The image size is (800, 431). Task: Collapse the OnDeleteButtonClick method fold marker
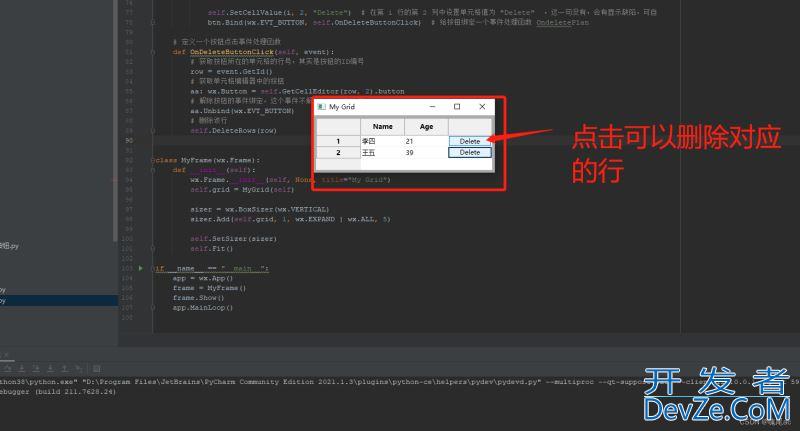pos(153,52)
